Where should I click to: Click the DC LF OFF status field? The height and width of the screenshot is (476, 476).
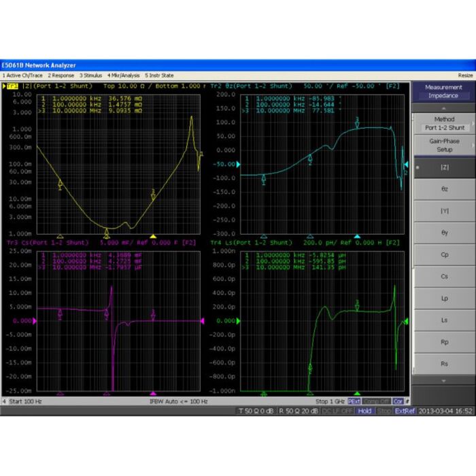[338, 411]
